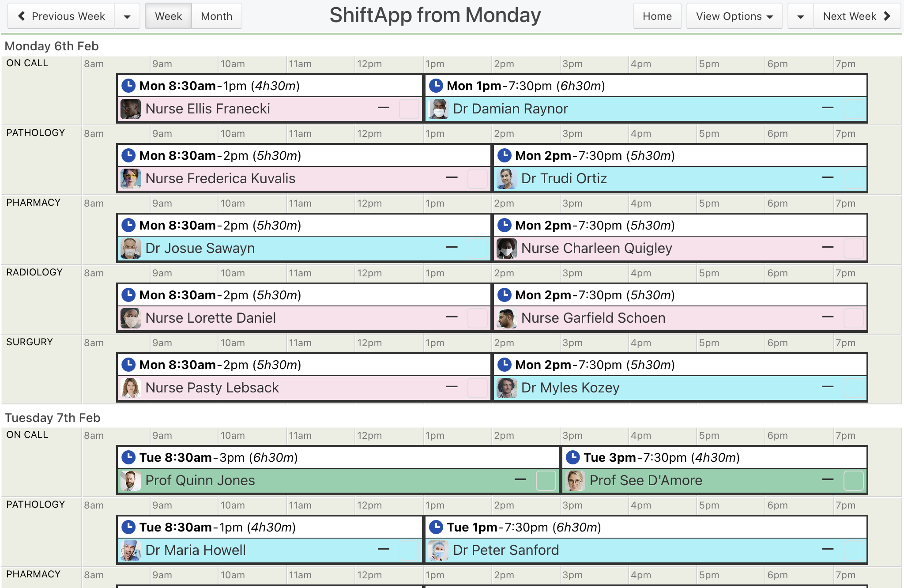Expand the dropdown arrow next to Previous Week
This screenshot has width=904, height=588.
pyautogui.click(x=127, y=16)
